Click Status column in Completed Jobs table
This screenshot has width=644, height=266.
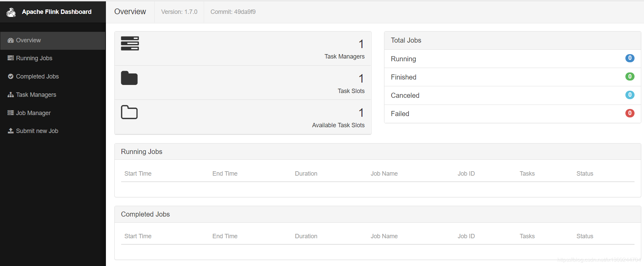point(585,236)
